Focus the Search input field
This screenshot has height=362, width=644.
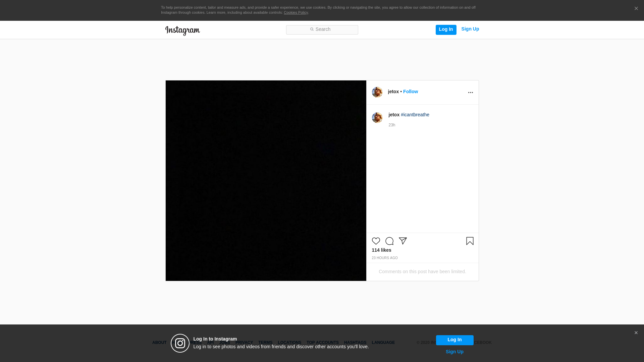coord(322,30)
